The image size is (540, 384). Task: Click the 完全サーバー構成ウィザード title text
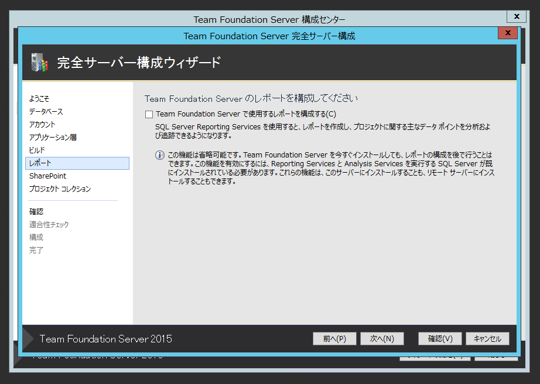click(139, 63)
